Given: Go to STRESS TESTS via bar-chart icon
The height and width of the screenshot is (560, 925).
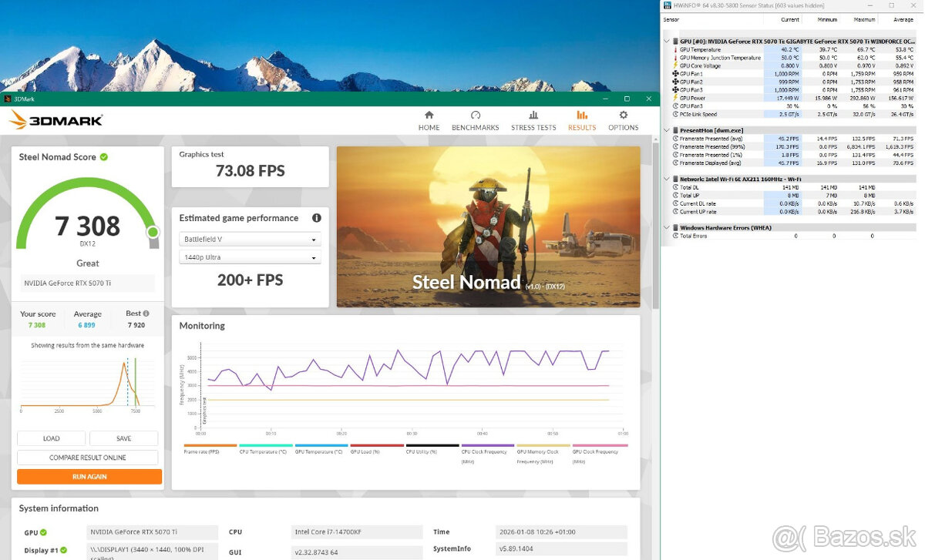Looking at the screenshot, I should pyautogui.click(x=533, y=116).
